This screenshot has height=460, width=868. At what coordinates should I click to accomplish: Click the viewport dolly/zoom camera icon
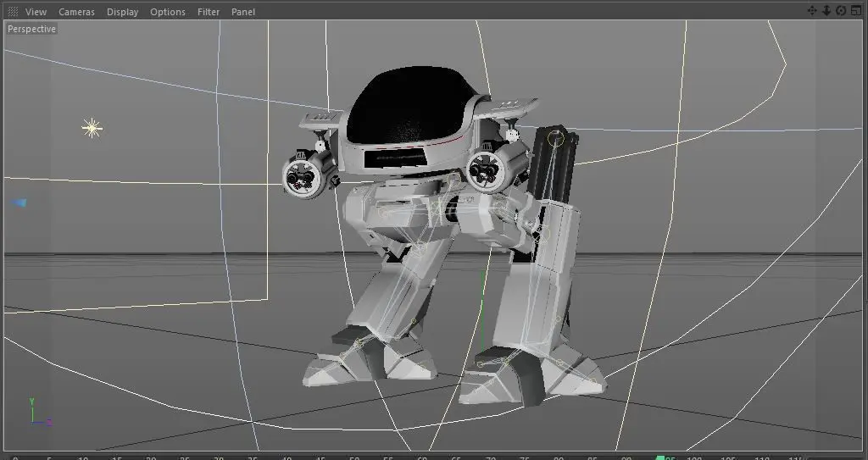click(x=826, y=10)
